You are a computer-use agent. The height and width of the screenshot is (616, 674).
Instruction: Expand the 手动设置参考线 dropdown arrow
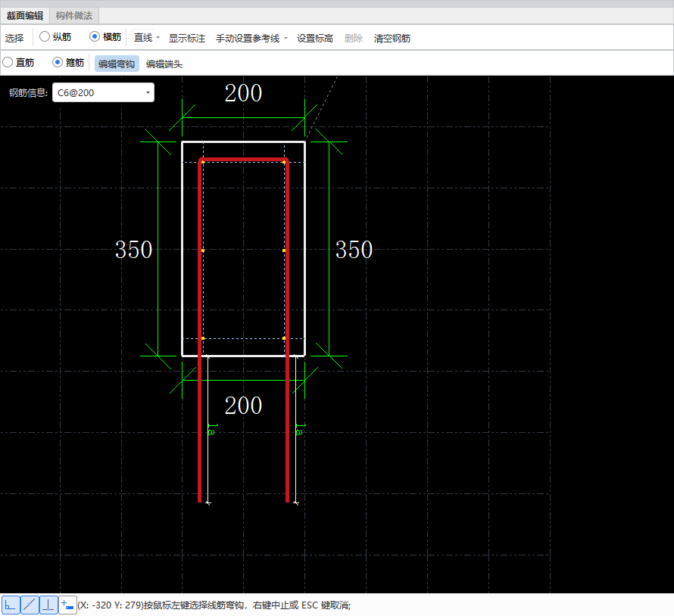[x=286, y=39]
